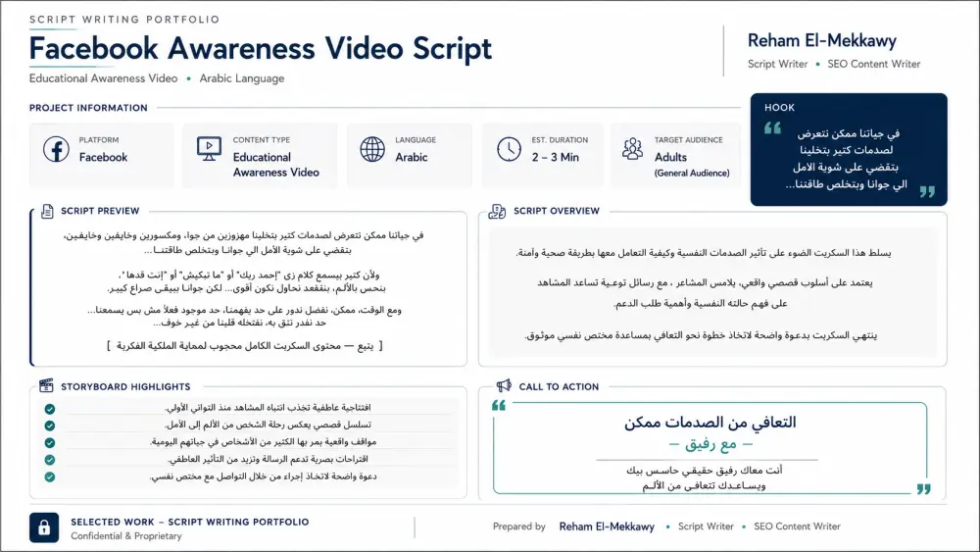Click the 'HOOK' label
This screenshot has height=552, width=980.
779,108
